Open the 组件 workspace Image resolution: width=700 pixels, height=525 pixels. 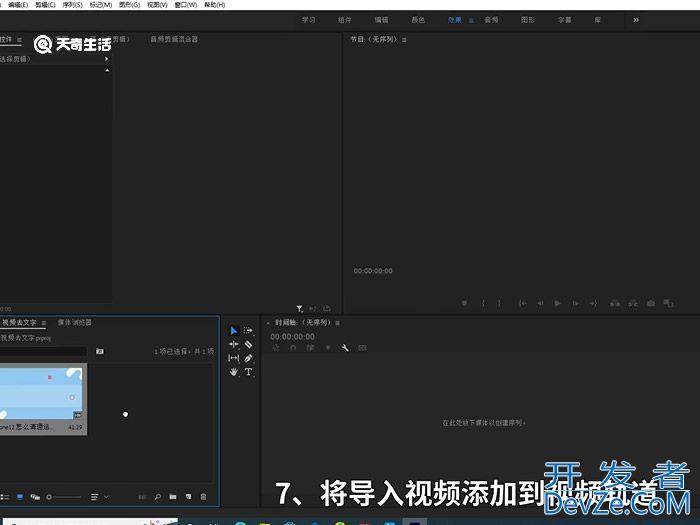pos(345,20)
